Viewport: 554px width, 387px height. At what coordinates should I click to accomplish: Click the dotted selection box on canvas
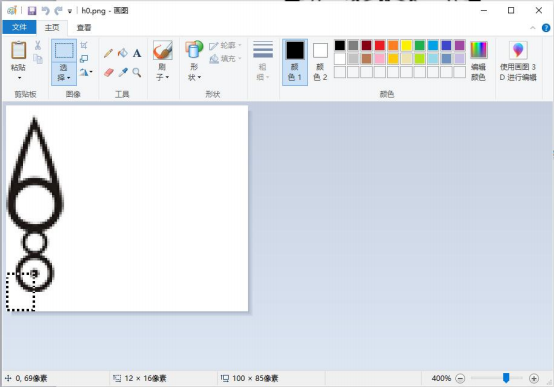coord(20,292)
